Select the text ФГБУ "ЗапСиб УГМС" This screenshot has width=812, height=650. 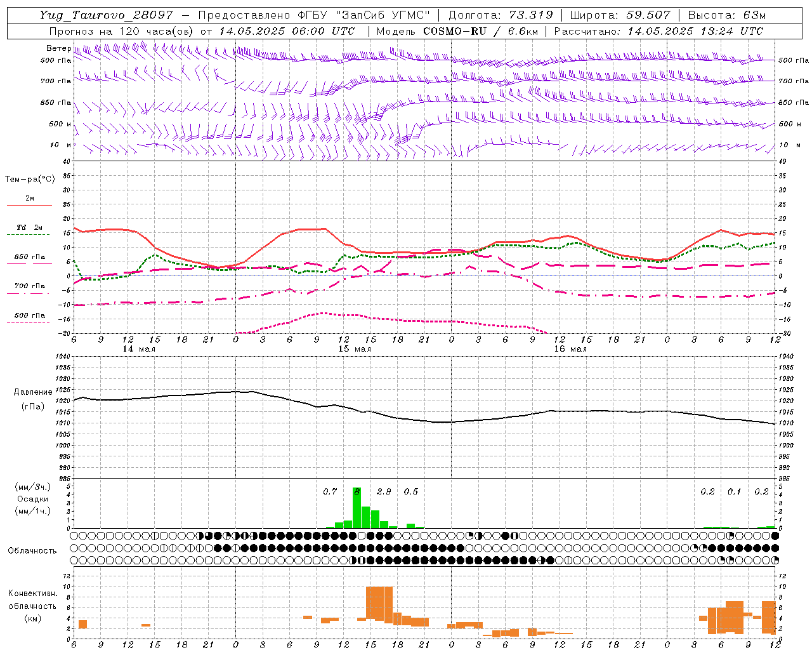(x=363, y=15)
